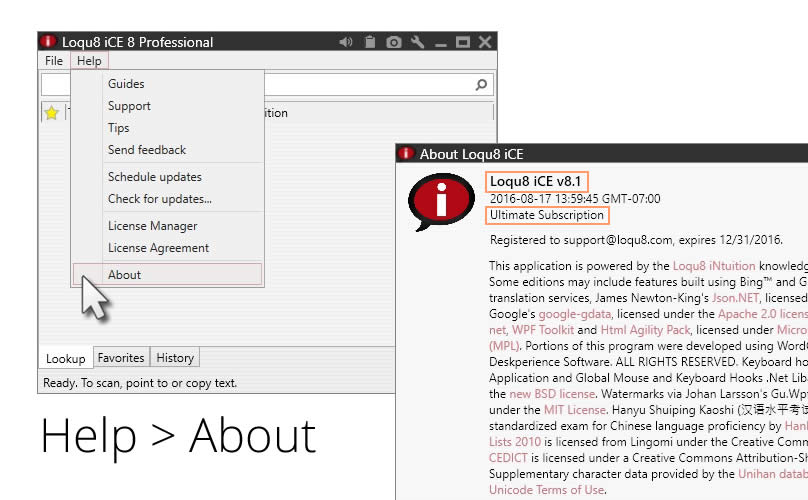Click the magnifier search icon
The width and height of the screenshot is (808, 500).
(481, 85)
